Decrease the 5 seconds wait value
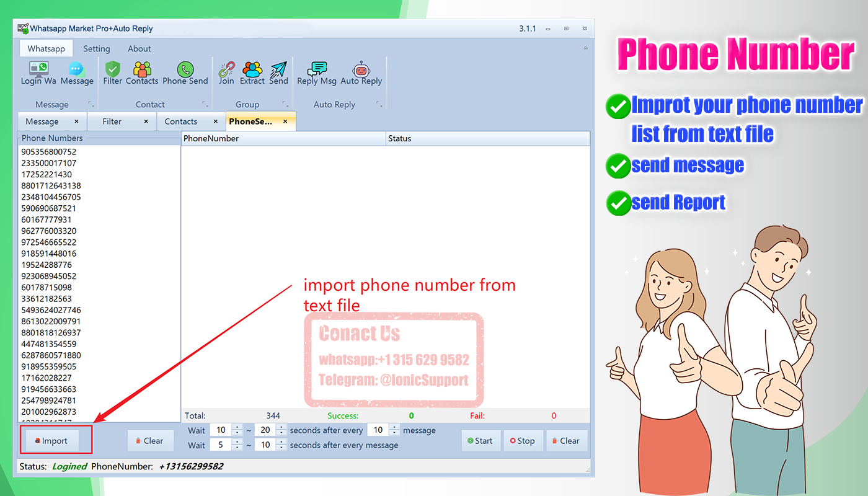Screen dimensions: 868x496 tap(237, 448)
